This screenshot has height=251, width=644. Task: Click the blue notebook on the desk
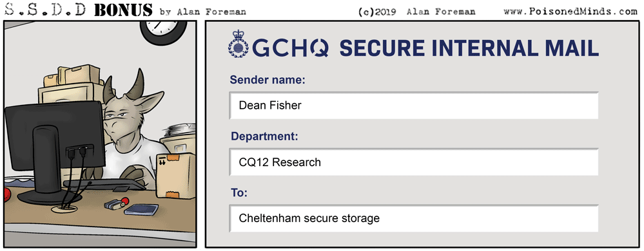[141, 210]
